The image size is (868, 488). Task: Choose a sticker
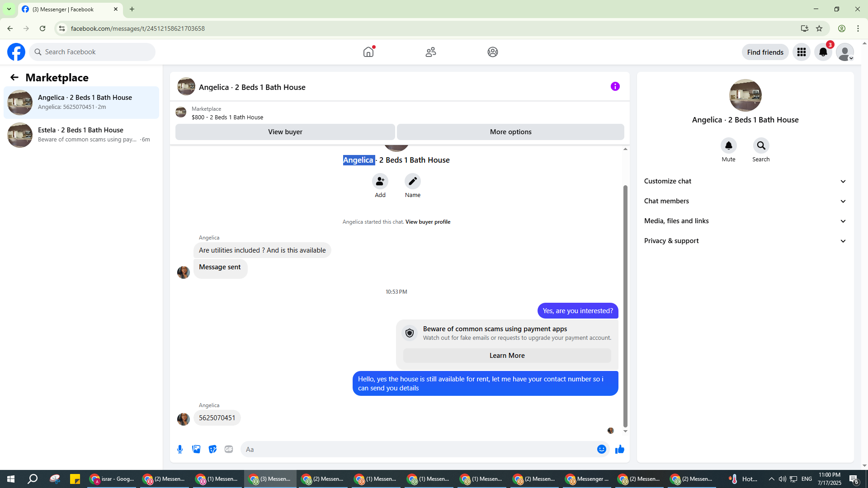click(212, 449)
